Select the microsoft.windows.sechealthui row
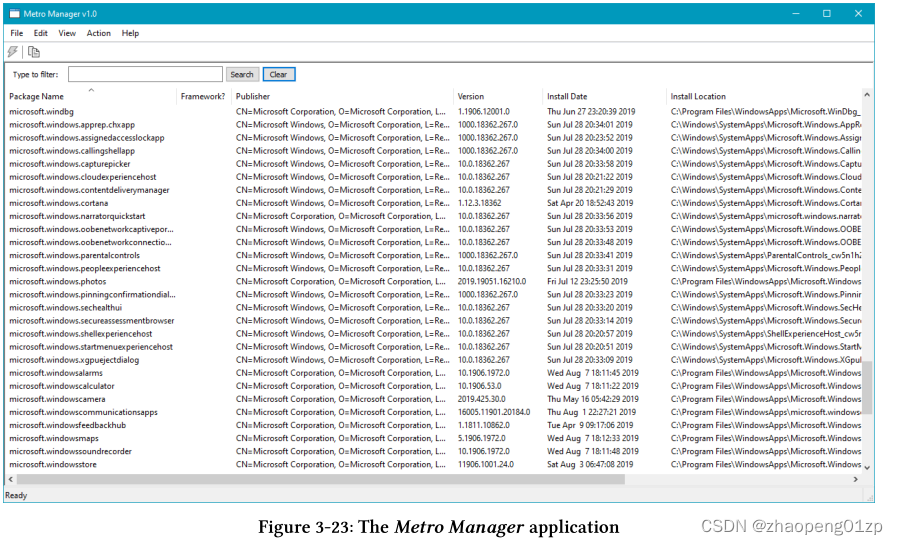 434,307
